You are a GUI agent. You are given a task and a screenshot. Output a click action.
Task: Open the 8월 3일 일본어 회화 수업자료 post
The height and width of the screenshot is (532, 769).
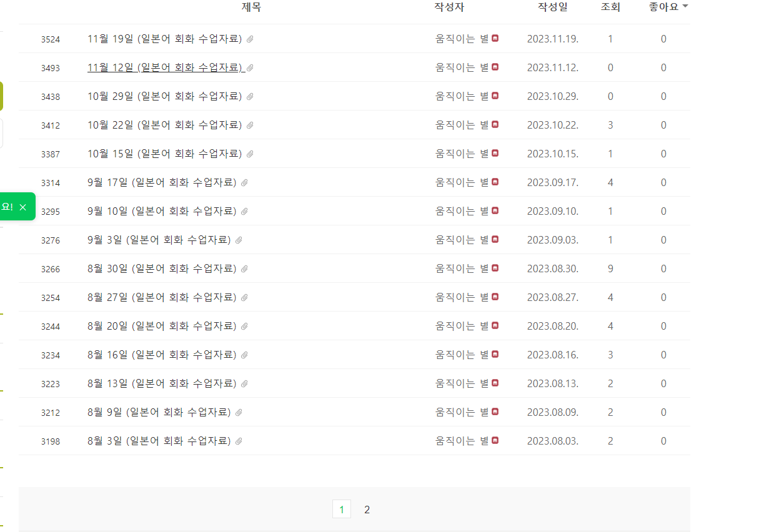(x=159, y=441)
